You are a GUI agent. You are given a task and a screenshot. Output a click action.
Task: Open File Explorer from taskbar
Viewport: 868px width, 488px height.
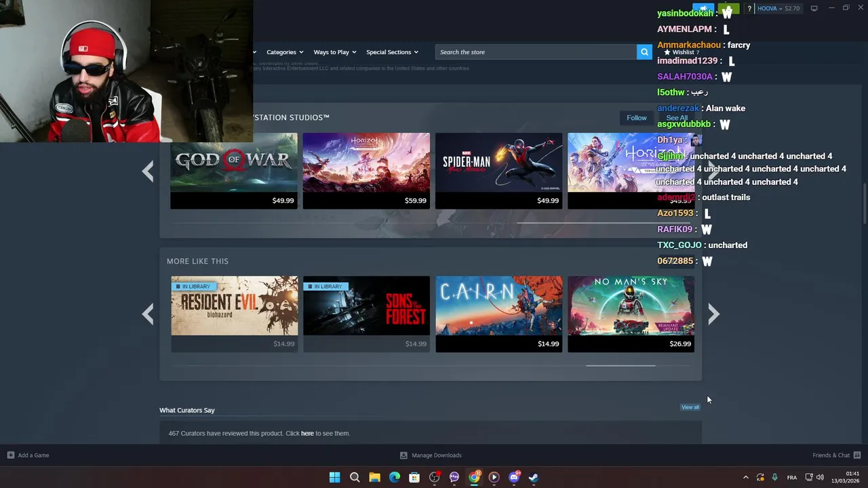tap(374, 477)
